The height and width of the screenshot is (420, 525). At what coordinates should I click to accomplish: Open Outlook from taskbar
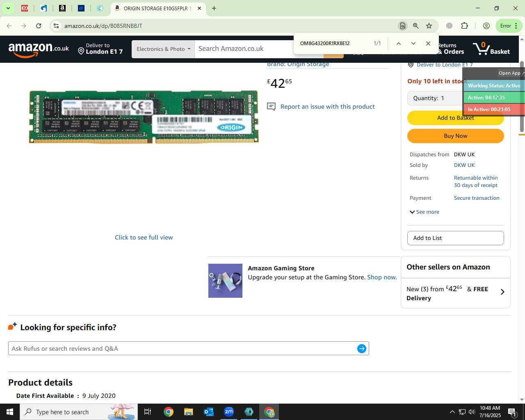coord(209,412)
